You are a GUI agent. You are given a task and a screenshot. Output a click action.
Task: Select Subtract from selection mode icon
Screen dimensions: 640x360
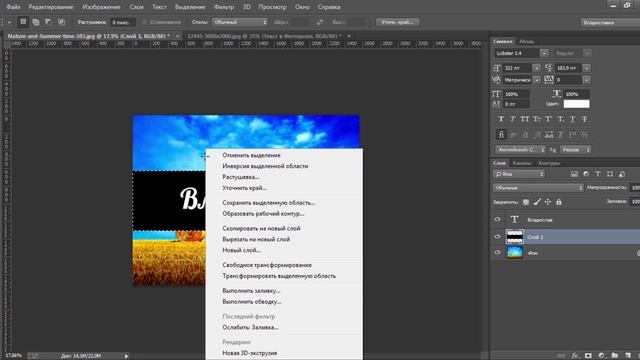point(48,22)
